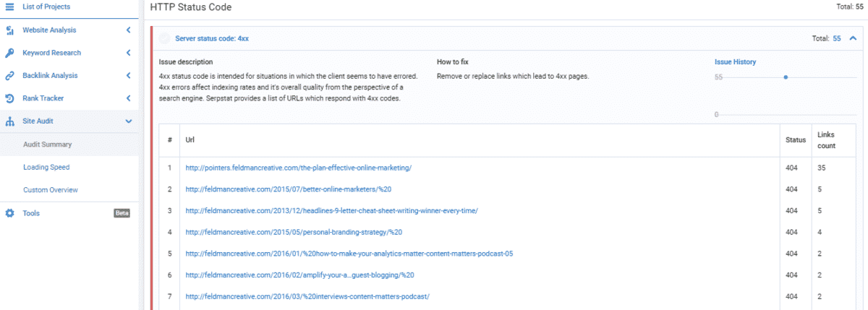Open the Loading Speed menu item
The height and width of the screenshot is (310, 868).
tap(46, 167)
